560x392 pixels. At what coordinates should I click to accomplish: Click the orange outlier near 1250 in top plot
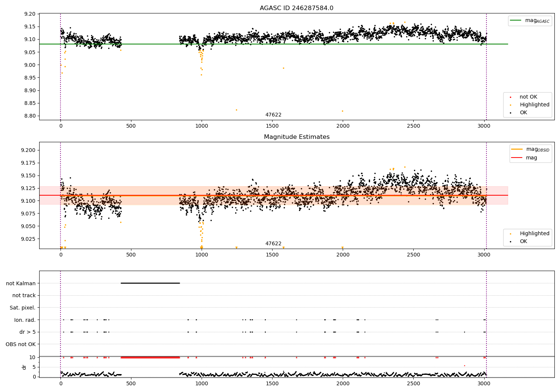[236, 110]
